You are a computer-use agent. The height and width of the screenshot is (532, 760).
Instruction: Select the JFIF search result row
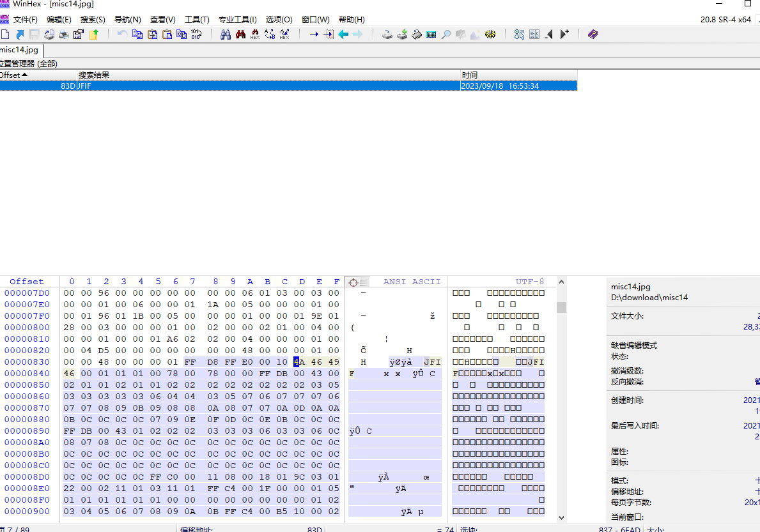[288, 86]
